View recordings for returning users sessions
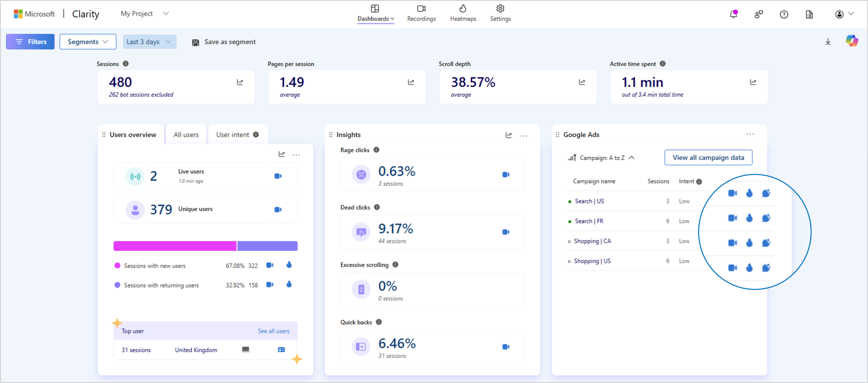The image size is (868, 383). [270, 285]
